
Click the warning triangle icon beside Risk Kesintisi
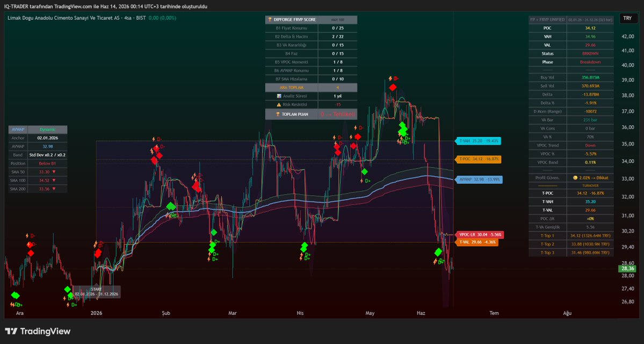(279, 104)
